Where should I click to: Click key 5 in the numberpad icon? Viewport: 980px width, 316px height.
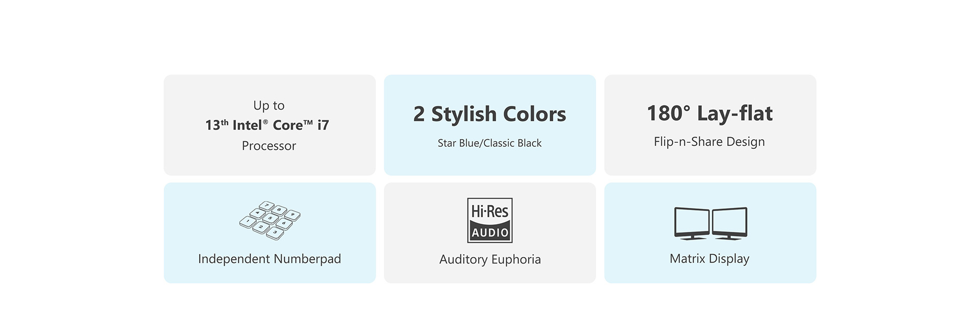(270, 219)
